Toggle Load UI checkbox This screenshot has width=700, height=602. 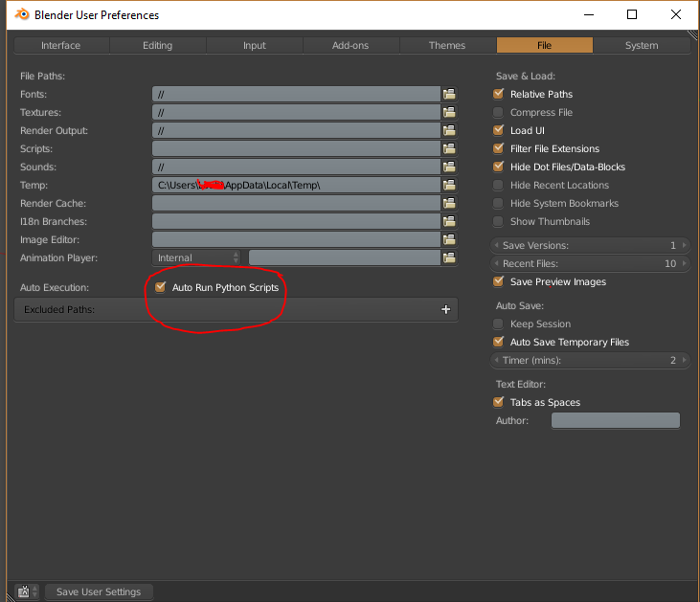pyautogui.click(x=498, y=130)
